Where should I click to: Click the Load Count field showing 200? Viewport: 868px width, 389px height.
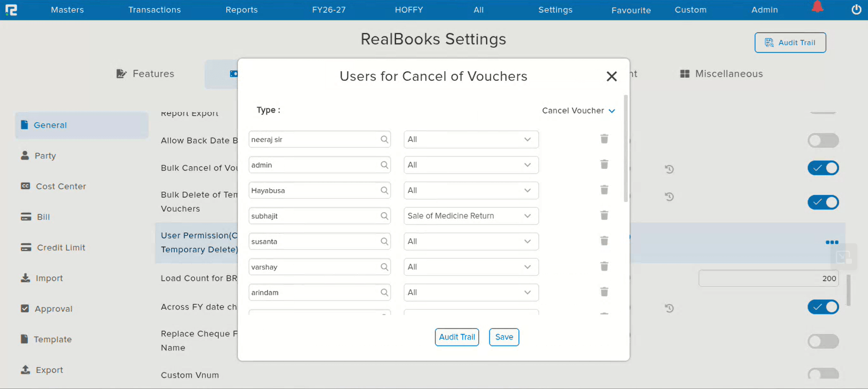point(768,279)
